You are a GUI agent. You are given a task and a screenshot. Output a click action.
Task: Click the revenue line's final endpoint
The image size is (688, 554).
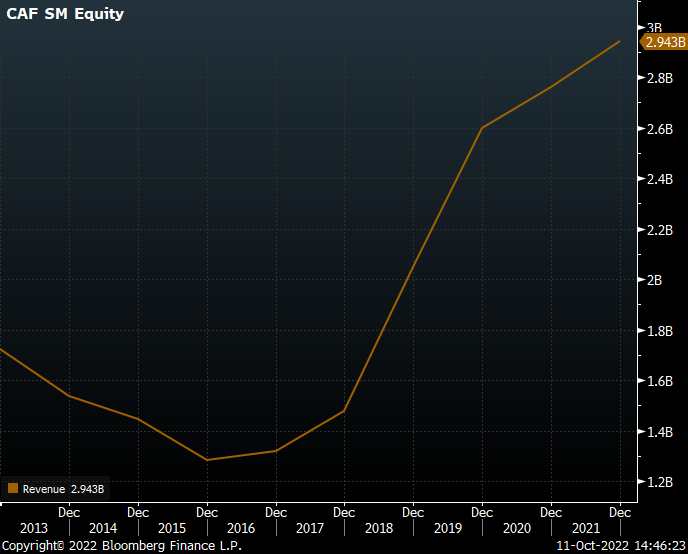click(620, 42)
